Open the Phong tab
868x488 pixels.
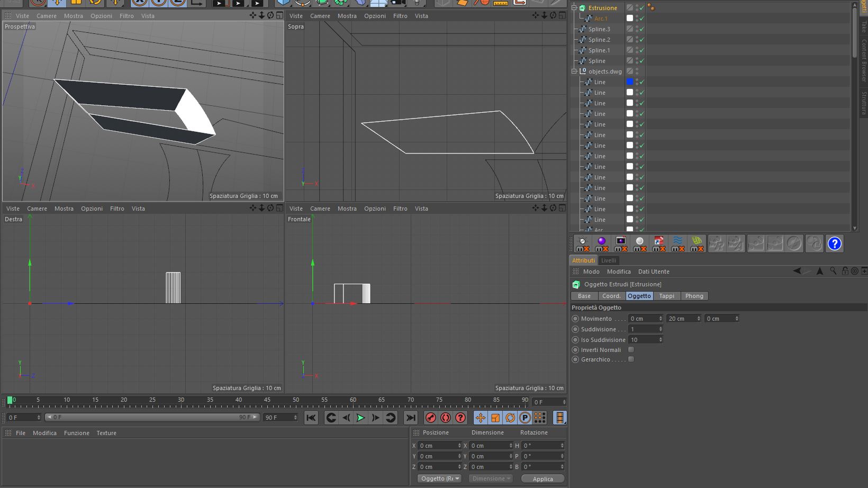point(694,296)
